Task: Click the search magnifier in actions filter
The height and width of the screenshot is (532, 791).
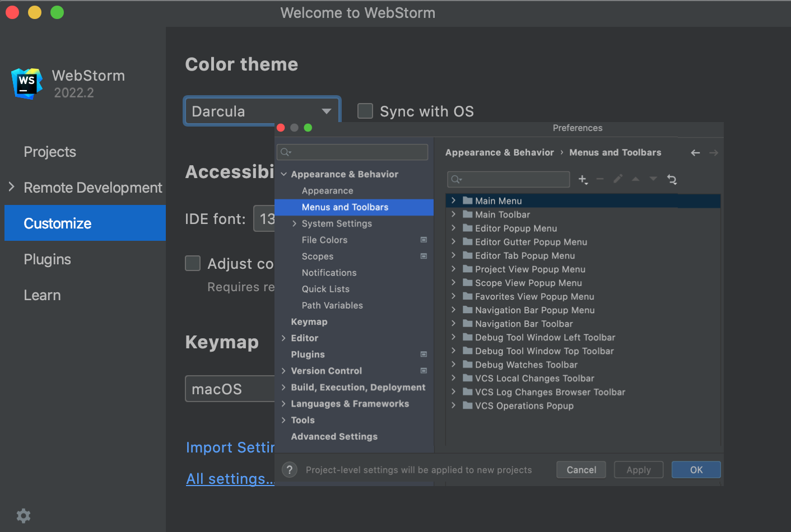Action: [x=457, y=179]
